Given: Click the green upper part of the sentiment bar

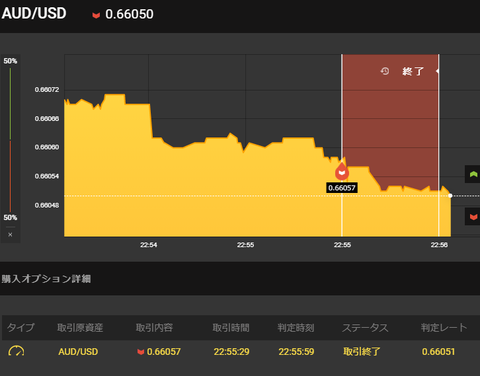Looking at the screenshot, I should pyautogui.click(x=10, y=104).
